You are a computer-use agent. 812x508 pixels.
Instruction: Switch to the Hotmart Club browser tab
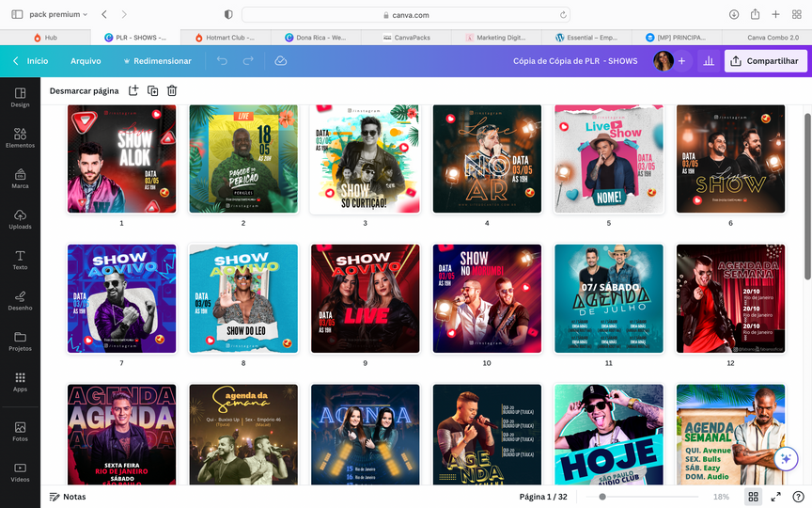point(230,37)
